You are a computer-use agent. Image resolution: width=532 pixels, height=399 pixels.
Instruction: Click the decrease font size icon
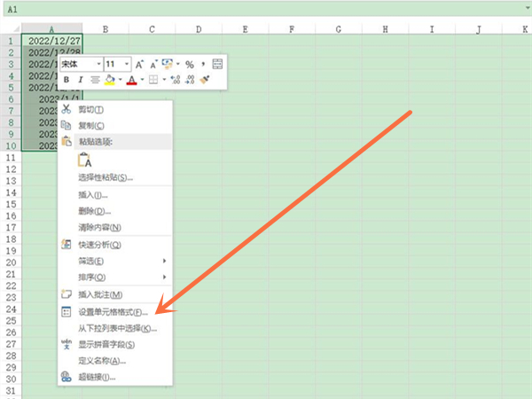(x=153, y=65)
